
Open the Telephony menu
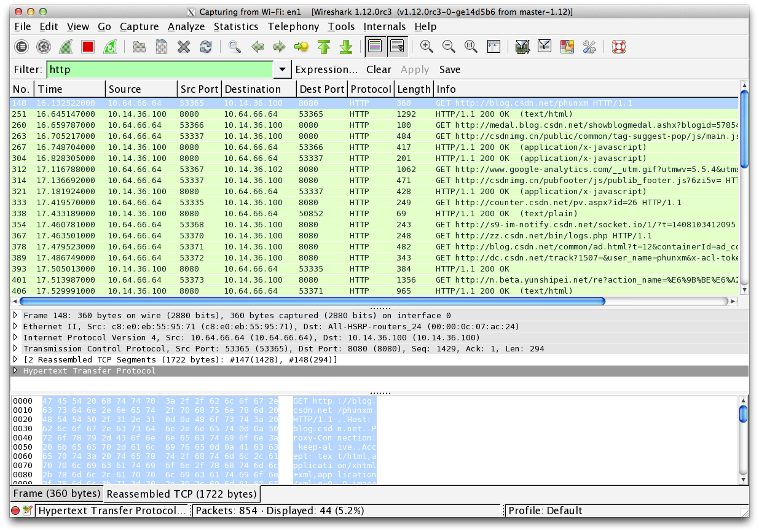click(294, 26)
